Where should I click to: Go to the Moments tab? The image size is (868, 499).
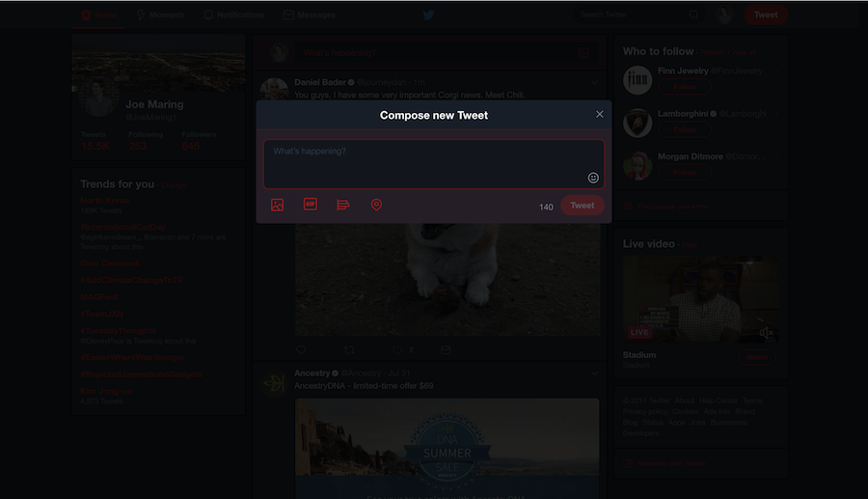[160, 15]
